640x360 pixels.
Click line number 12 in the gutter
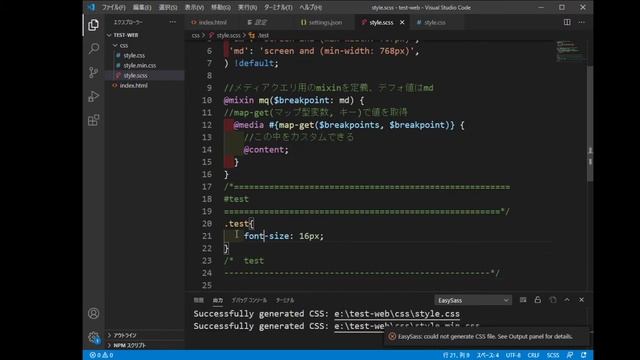point(207,125)
